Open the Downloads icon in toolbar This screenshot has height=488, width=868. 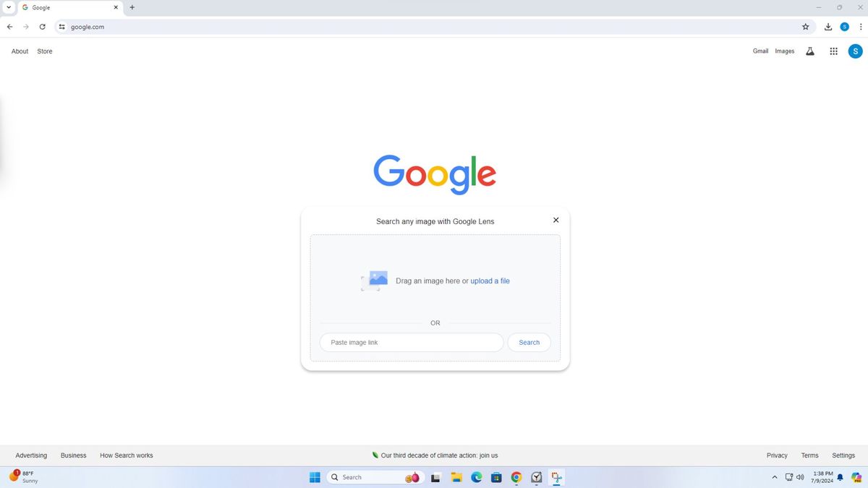(x=828, y=26)
